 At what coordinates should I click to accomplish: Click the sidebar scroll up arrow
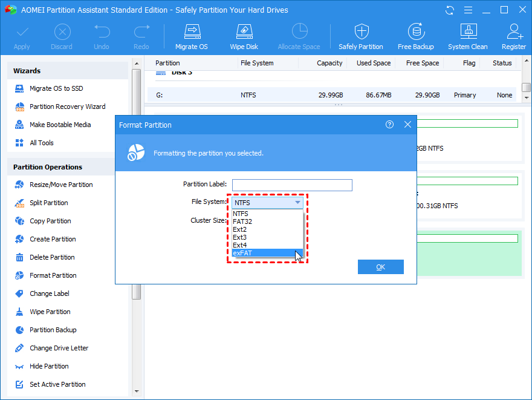(137, 64)
